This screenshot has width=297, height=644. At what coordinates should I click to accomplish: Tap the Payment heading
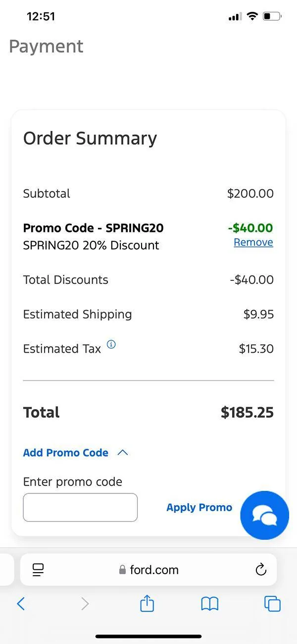click(46, 47)
